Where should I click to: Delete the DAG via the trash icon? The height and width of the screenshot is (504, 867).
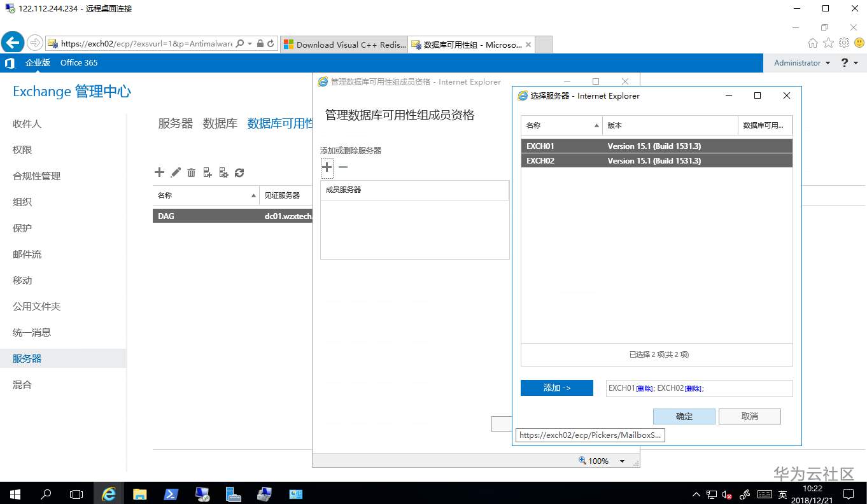pos(192,172)
